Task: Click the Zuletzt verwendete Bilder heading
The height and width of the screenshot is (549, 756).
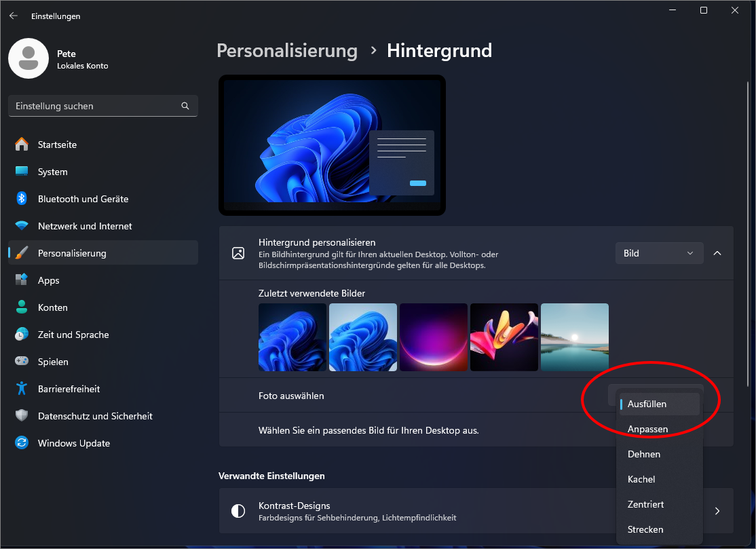Action: [x=312, y=294]
